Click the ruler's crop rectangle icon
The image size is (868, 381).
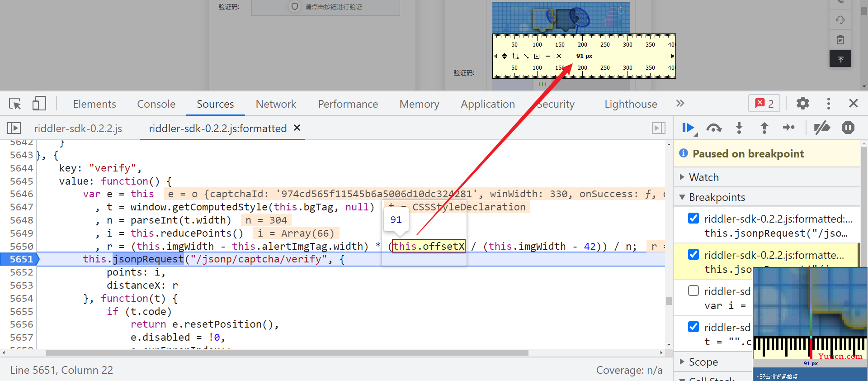(515, 56)
